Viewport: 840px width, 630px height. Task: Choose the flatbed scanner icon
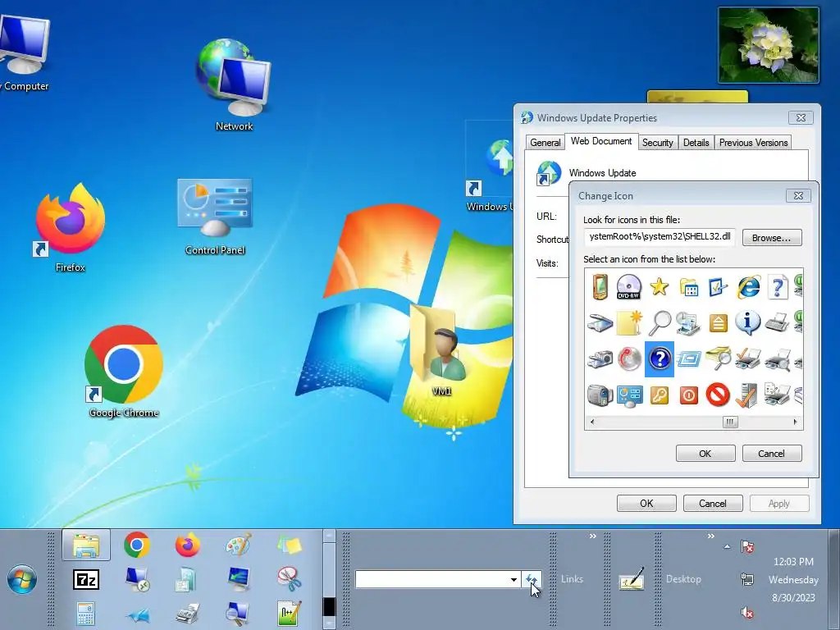click(x=600, y=322)
